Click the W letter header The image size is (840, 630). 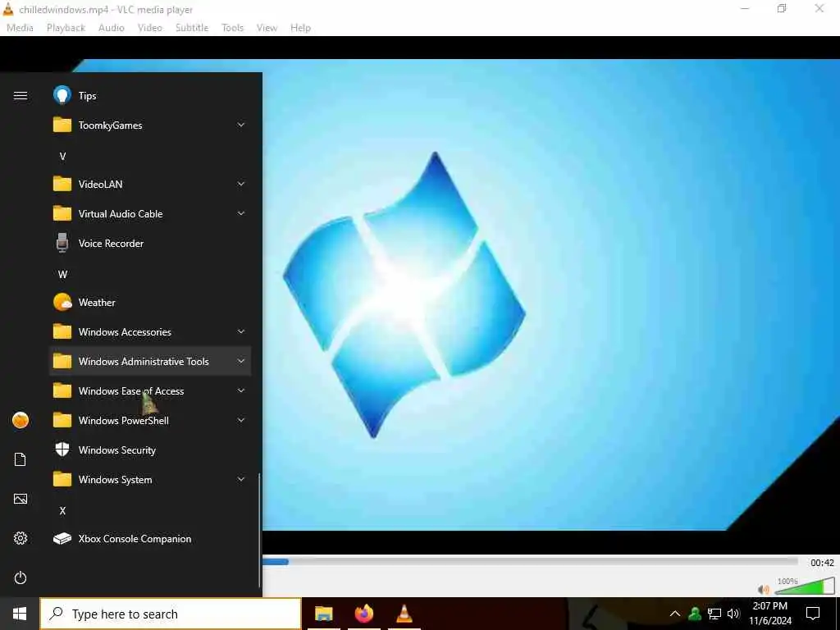coord(62,274)
